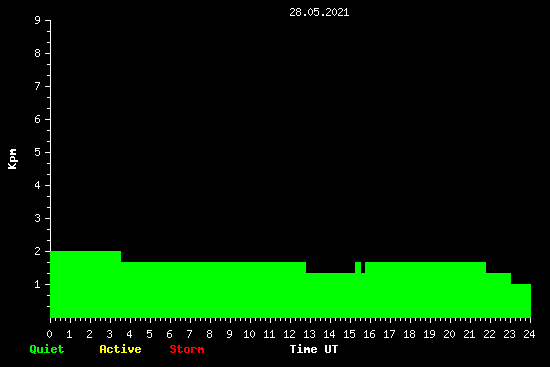This screenshot has height=367, width=550.
Task: Click the yellow Active legend label
Action: [x=120, y=349]
